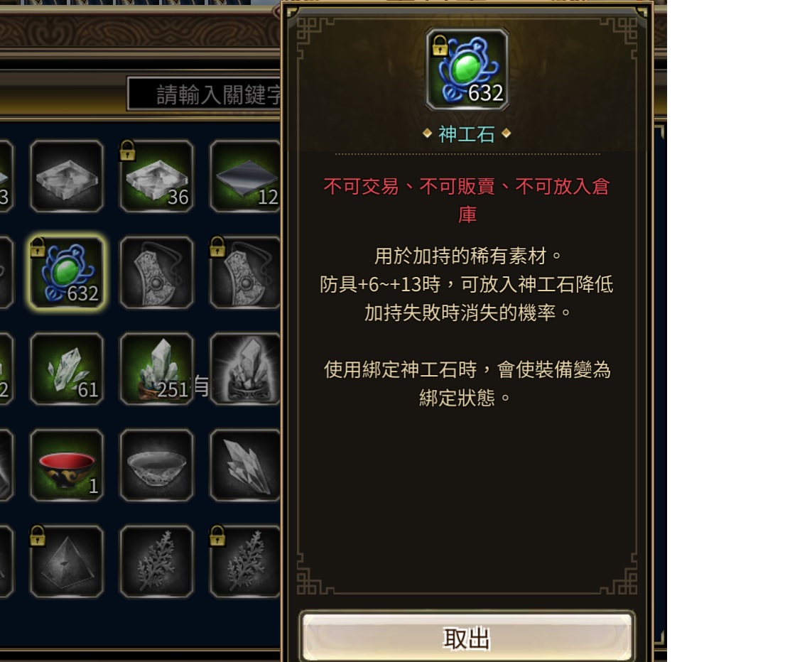The width and height of the screenshot is (812, 662).
Task: Select the small crystal shards with count 61
Action: tap(67, 369)
